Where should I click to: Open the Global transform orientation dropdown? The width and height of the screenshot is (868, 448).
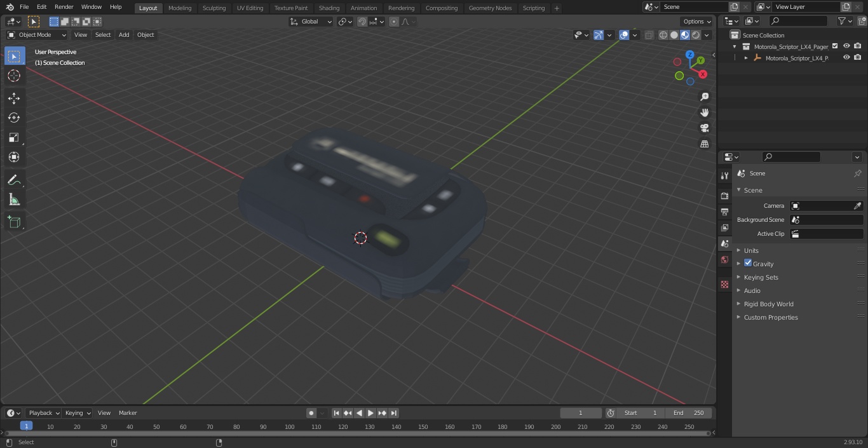(311, 22)
